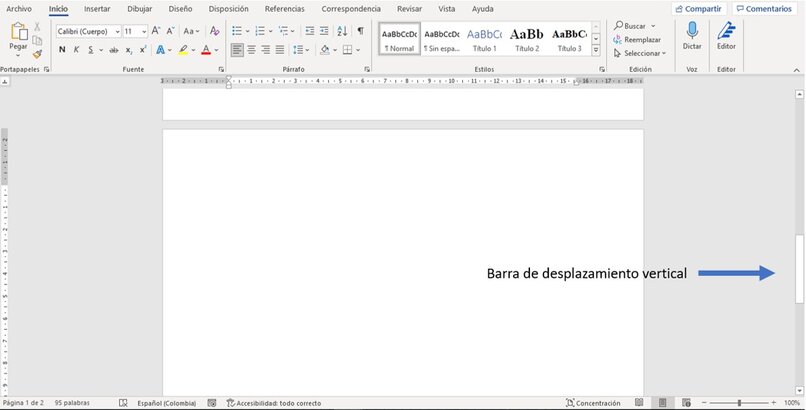
Task: Click the Dictar microphone icon
Action: pyautogui.click(x=692, y=30)
